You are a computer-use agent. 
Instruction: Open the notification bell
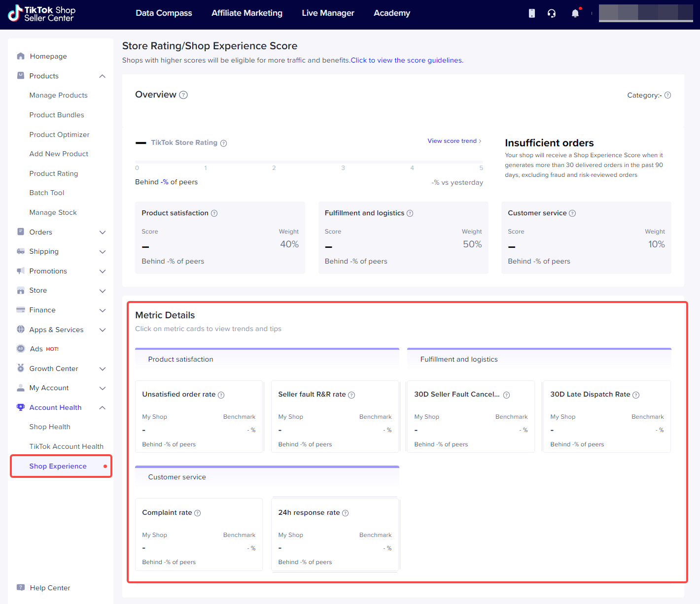(x=575, y=13)
